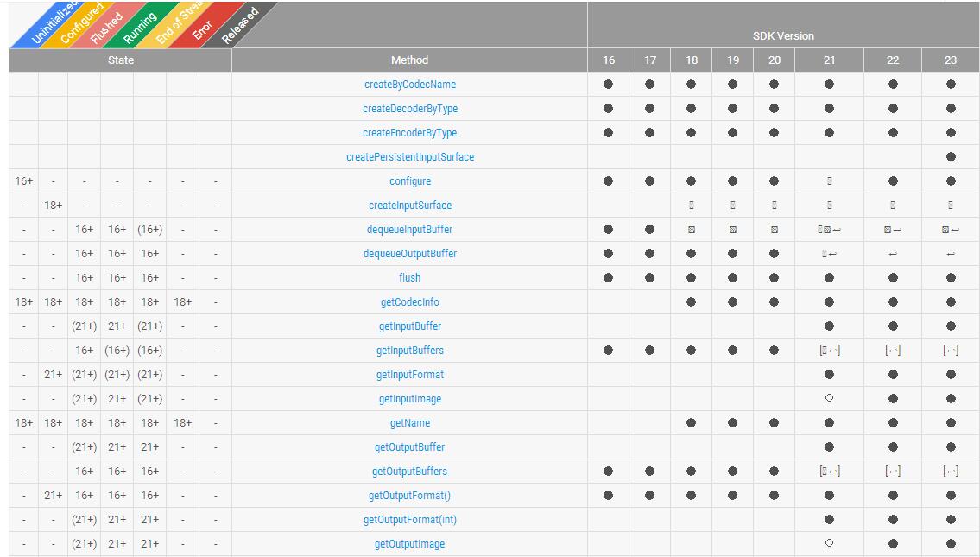
Task: Follow the getOutputFormat() link
Action: pos(410,495)
